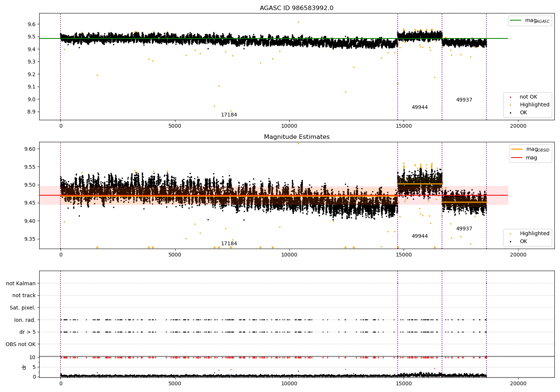The height and width of the screenshot is (392, 560).
Task: Click the 9.35 tick on Magnitude Estimates axis
Action: coord(30,239)
